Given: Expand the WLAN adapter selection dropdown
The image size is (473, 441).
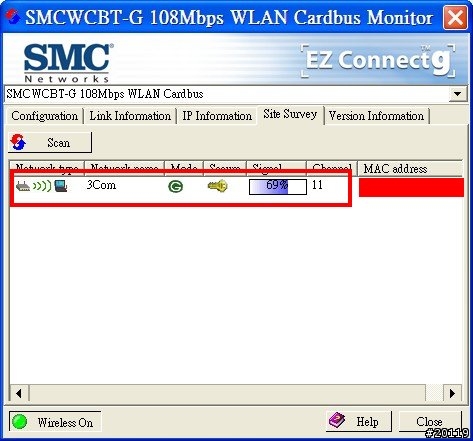Looking at the screenshot, I should (x=457, y=94).
